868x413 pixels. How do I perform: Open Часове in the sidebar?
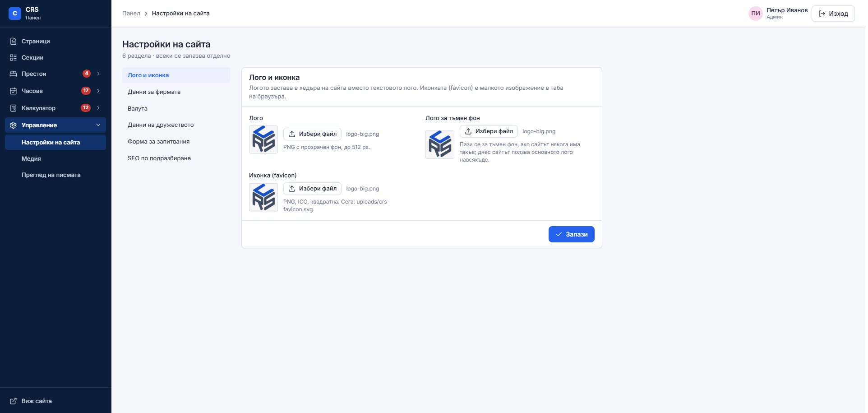point(55,91)
